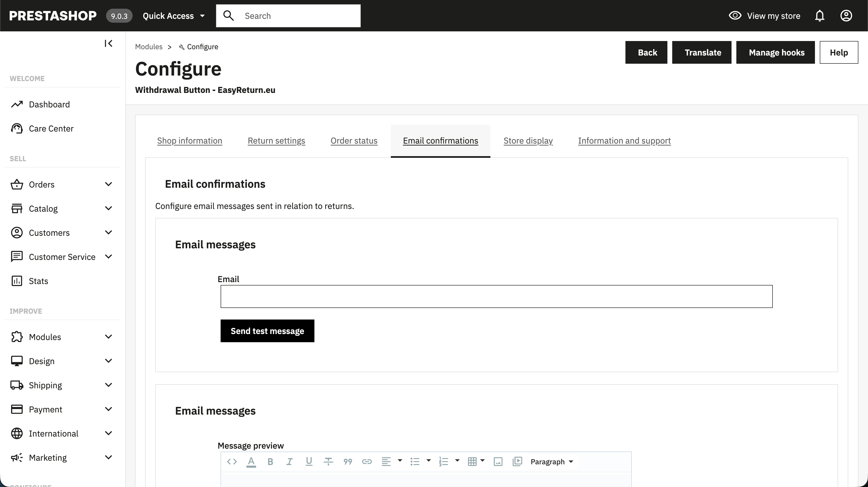The height and width of the screenshot is (487, 868).
Task: Click Send test message button
Action: 268,331
